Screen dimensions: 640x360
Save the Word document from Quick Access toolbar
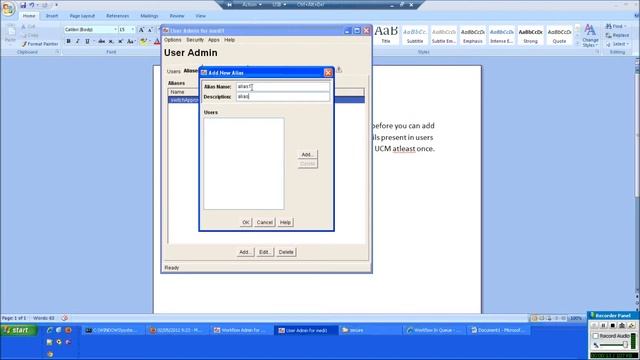(23, 5)
